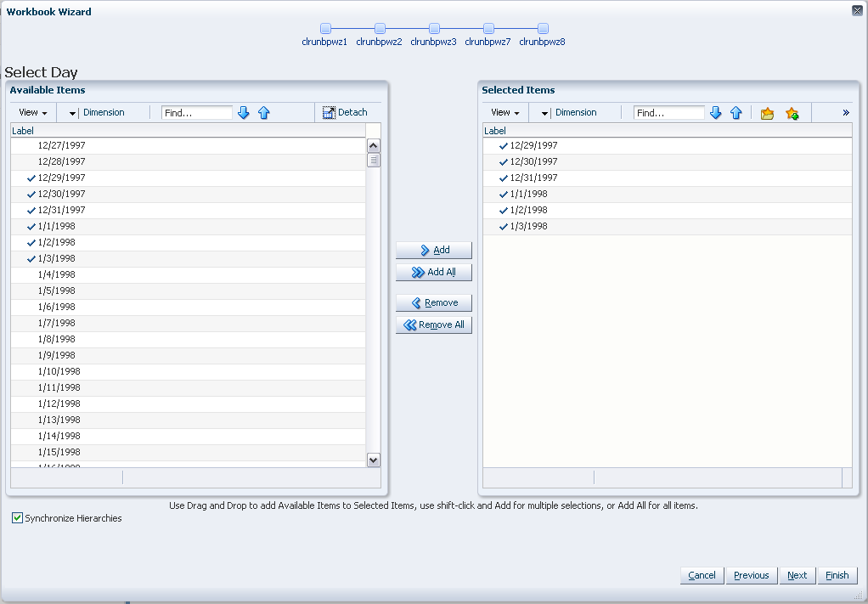Toggle Synchronize Hierarchies checkbox
The height and width of the screenshot is (604, 868).
18,518
